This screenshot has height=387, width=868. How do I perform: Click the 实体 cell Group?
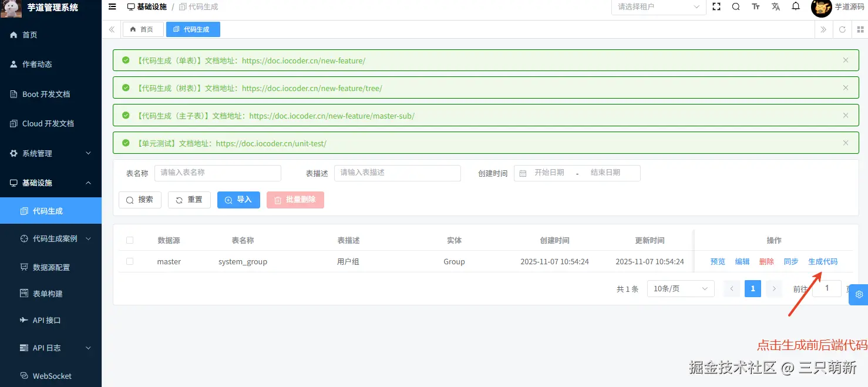coord(454,261)
